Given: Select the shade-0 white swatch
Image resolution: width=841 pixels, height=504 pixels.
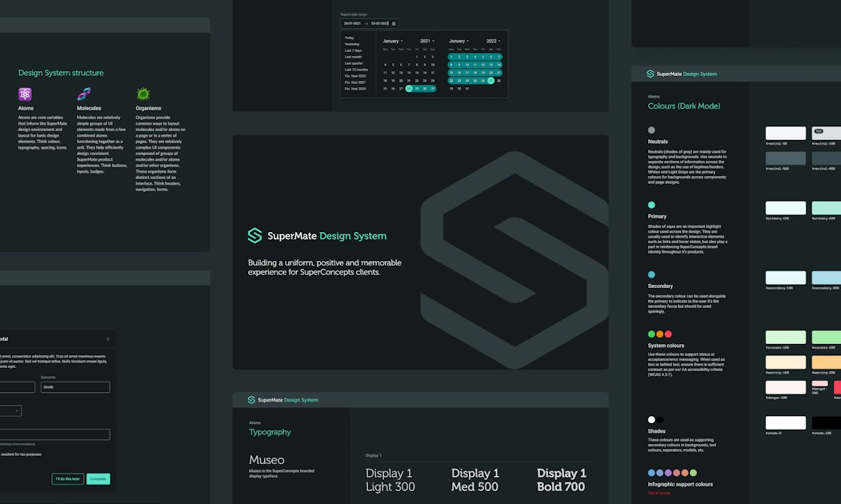Looking at the screenshot, I should tap(785, 423).
